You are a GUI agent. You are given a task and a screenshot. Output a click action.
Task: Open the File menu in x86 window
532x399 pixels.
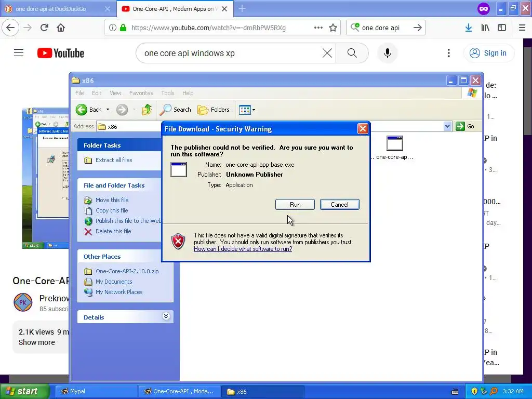(79, 93)
